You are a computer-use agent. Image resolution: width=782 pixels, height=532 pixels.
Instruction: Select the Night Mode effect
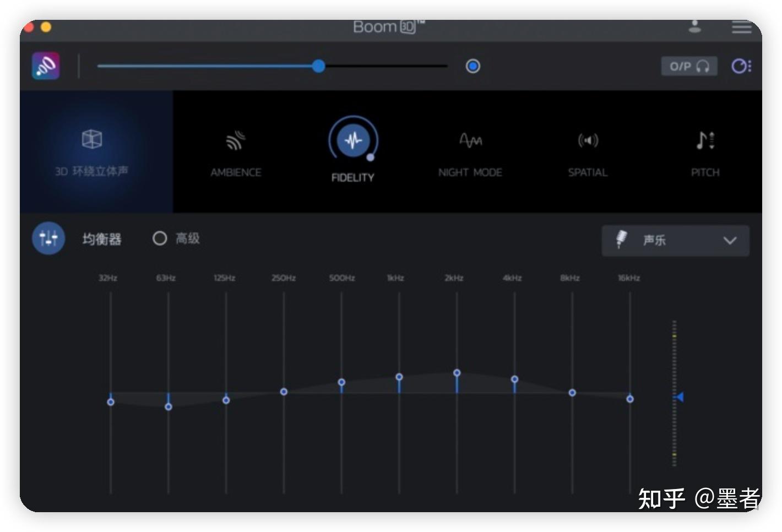click(x=470, y=154)
